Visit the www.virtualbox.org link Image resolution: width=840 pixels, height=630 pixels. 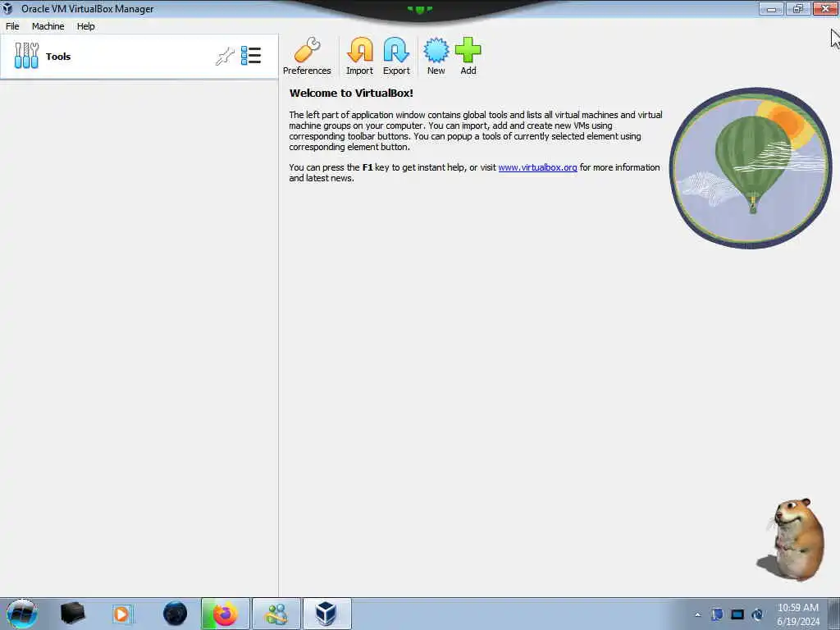537,167
